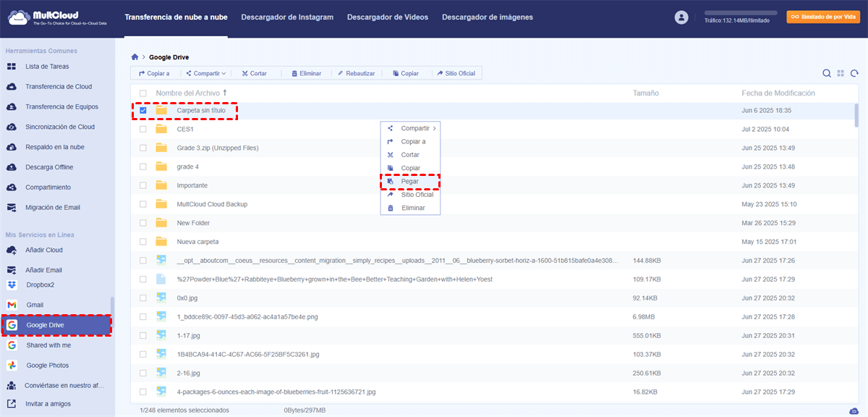Open Sincronización de Cloud in the sidebar

pos(60,127)
